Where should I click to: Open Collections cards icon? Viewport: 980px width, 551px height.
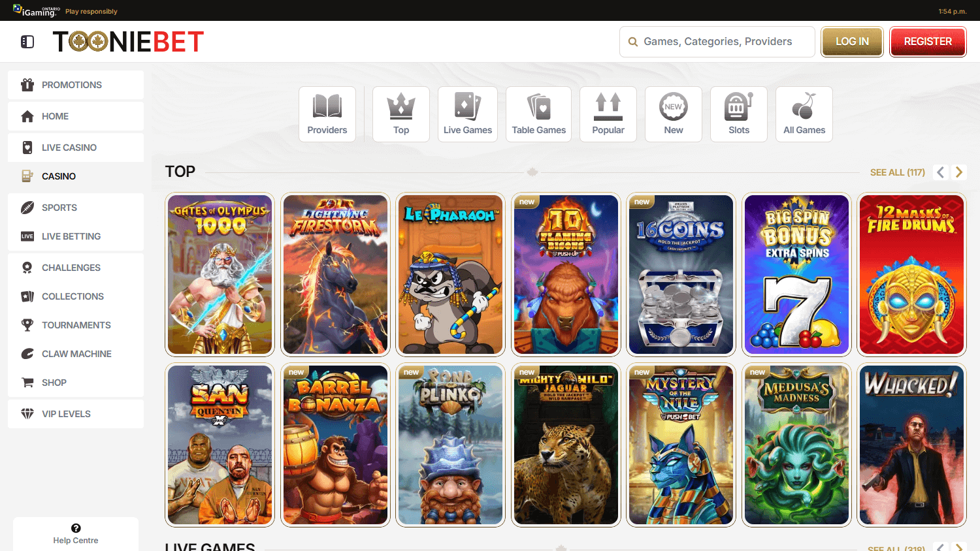click(27, 296)
